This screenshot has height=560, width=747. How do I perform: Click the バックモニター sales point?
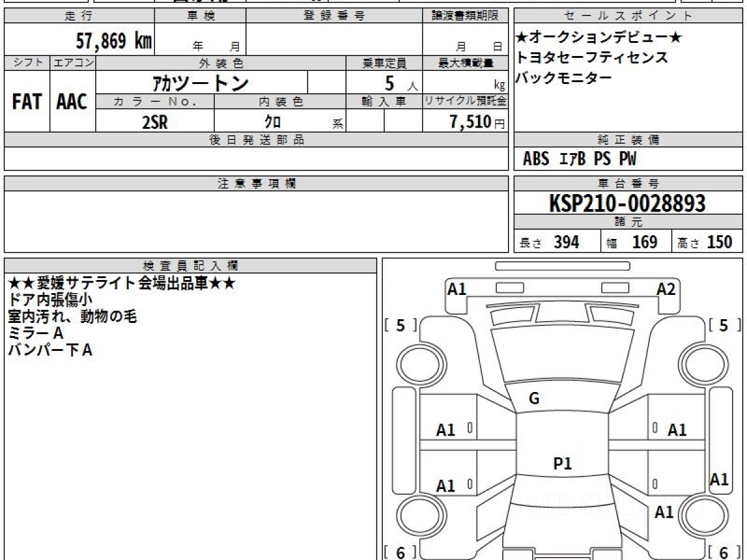point(564,77)
